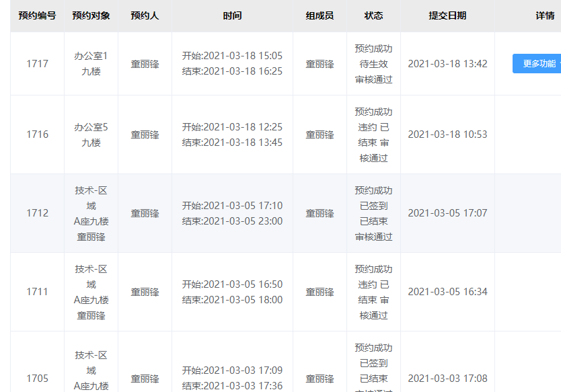Select reservation number 1716 cell
The image size is (561, 392).
pyautogui.click(x=37, y=134)
